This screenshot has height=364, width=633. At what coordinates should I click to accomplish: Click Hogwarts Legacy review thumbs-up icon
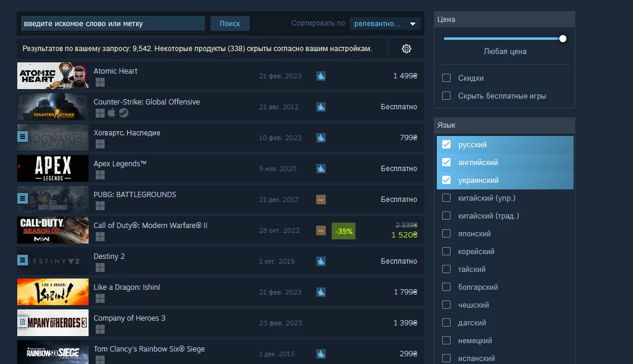coord(321,138)
